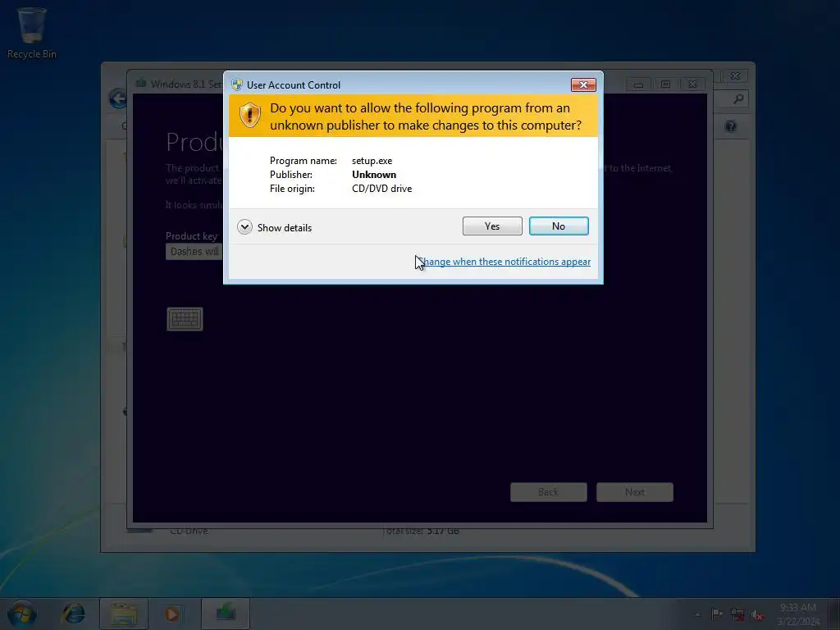
Task: Click the muted volume tray icon
Action: pyautogui.click(x=757, y=614)
